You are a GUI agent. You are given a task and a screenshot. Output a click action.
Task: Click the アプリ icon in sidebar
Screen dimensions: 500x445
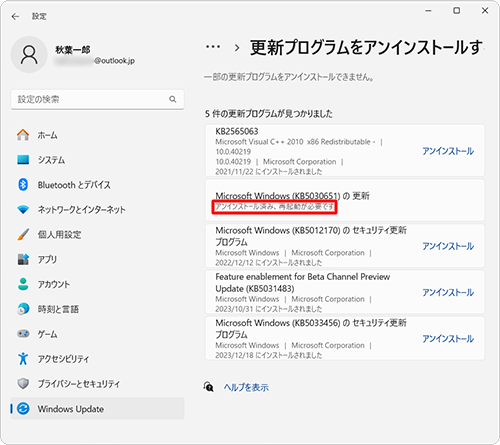pos(23,259)
